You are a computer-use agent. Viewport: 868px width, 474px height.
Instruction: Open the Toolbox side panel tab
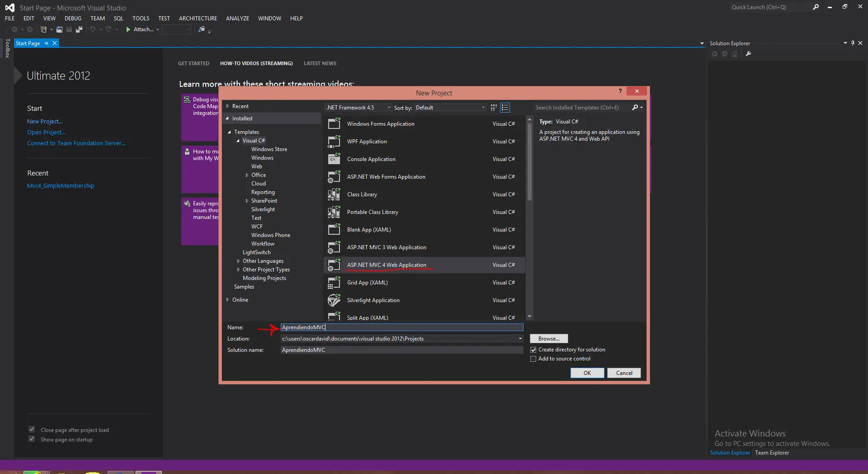tap(7, 48)
